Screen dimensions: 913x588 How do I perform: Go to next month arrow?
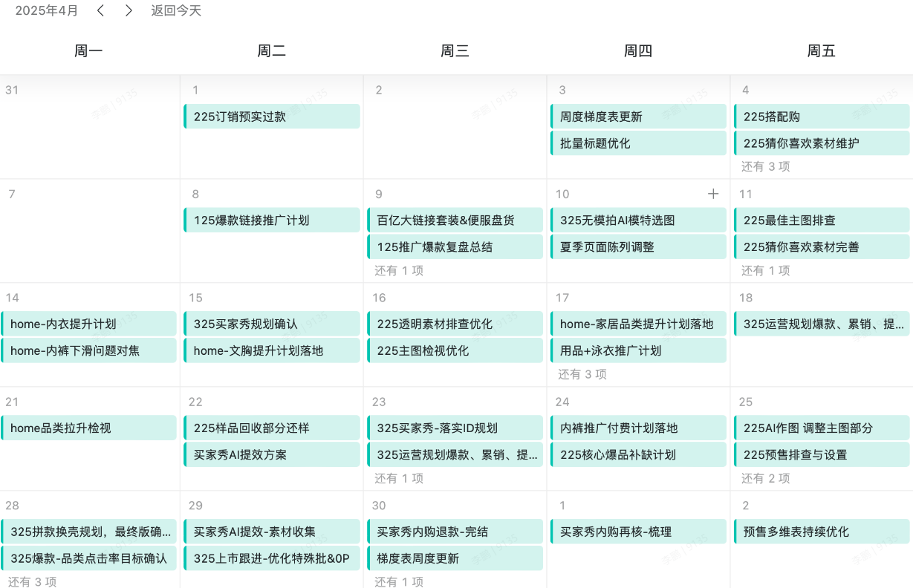(129, 10)
